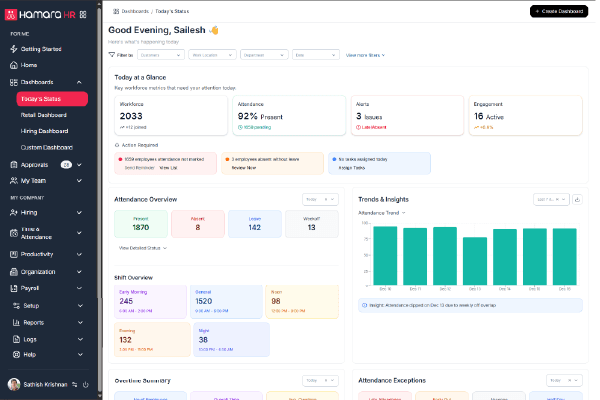Open Custom Dashboard from sidebar
Screen dimensions: 600x400
point(47,147)
